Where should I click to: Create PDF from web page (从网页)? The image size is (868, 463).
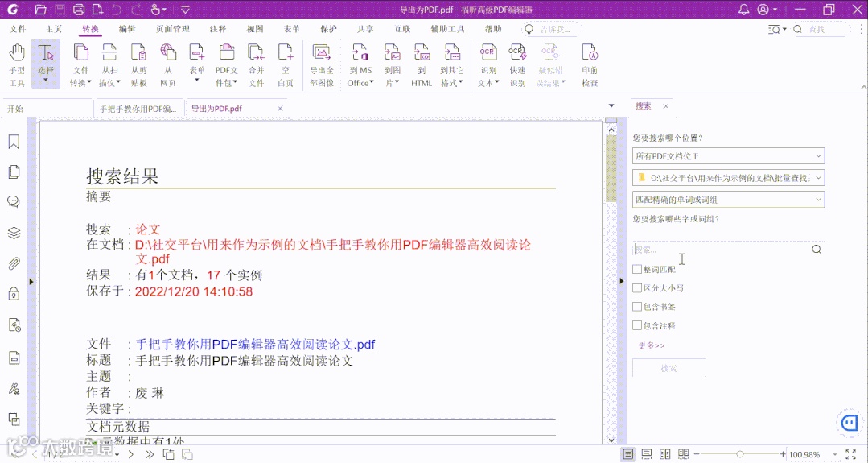pos(168,65)
